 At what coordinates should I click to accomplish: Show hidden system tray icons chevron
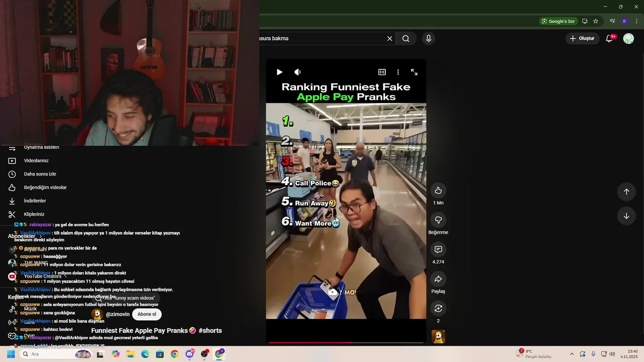coord(572,354)
